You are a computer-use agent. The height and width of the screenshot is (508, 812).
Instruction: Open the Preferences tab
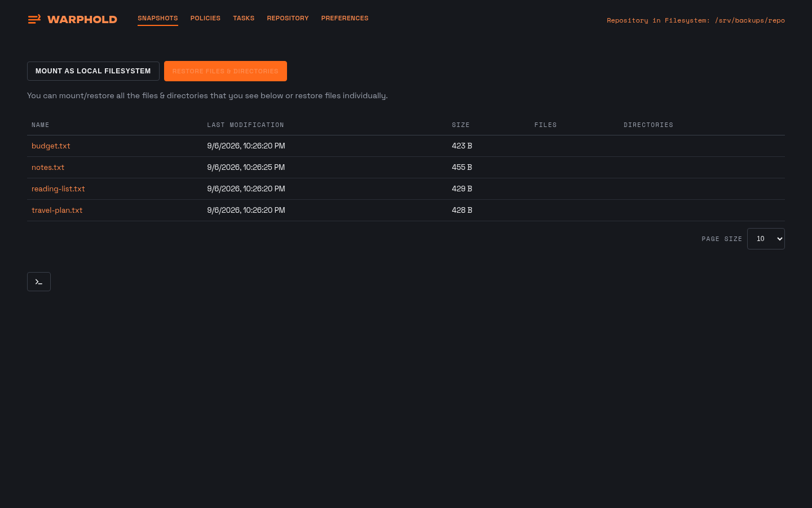345,19
